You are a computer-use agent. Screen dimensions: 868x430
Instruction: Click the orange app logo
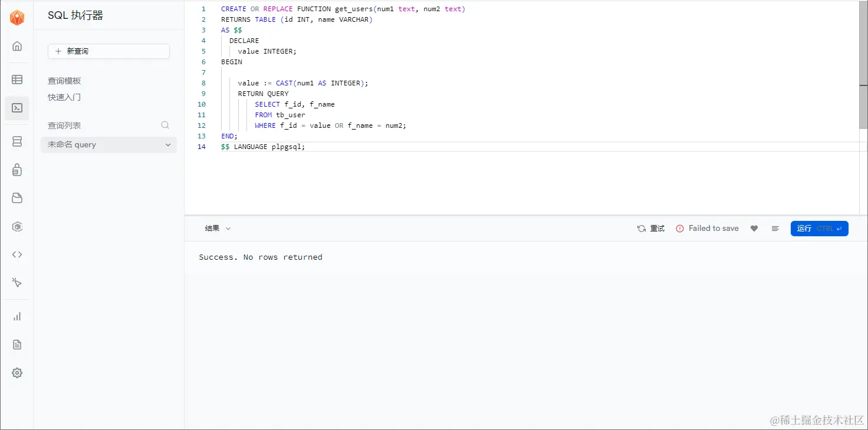(x=17, y=18)
